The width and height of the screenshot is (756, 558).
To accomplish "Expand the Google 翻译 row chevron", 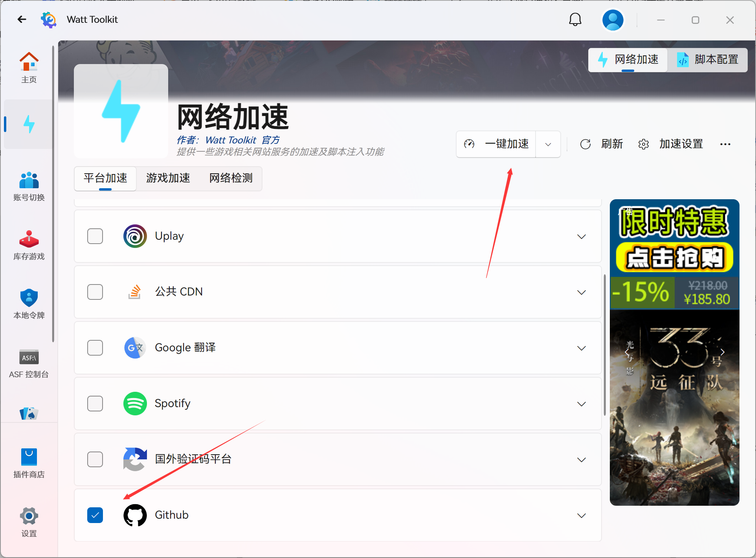I will [581, 348].
